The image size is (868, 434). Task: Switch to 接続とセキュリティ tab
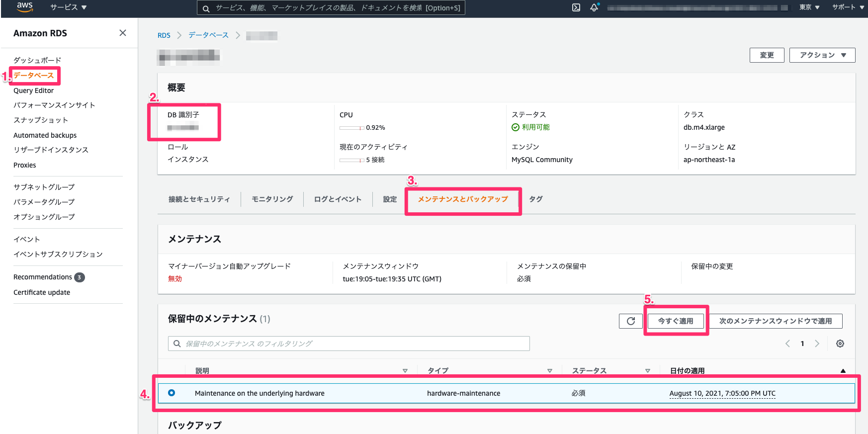click(x=199, y=199)
